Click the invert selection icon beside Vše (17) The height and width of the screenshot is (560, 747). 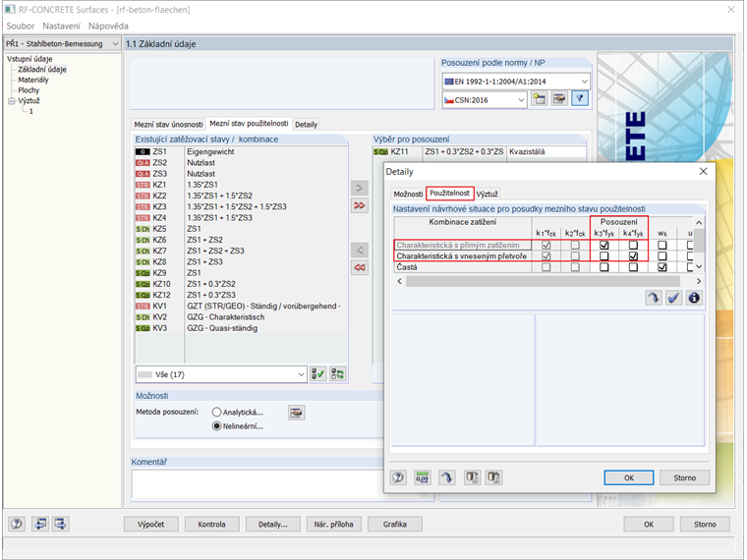click(338, 374)
